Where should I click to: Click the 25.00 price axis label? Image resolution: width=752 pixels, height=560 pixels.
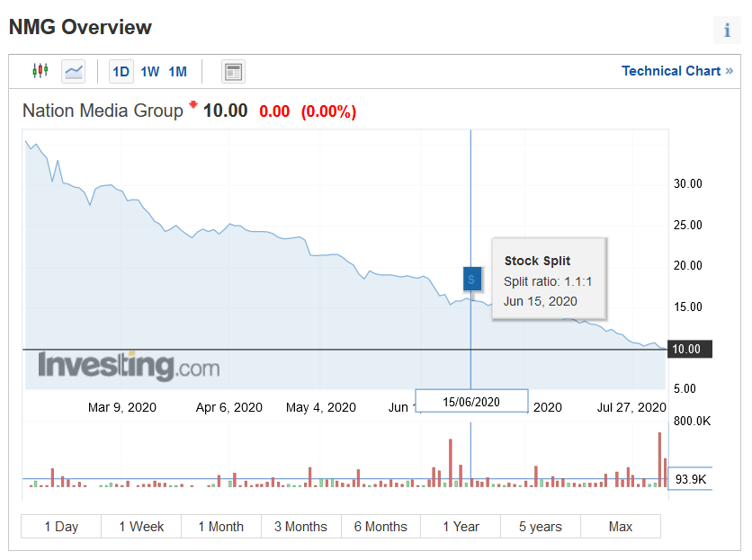click(x=688, y=225)
